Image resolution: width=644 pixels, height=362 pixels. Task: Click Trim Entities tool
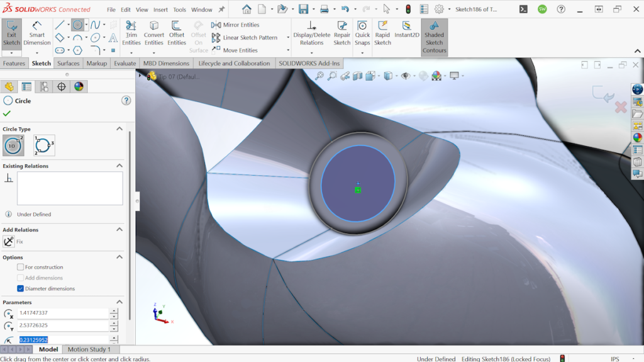coord(131,33)
